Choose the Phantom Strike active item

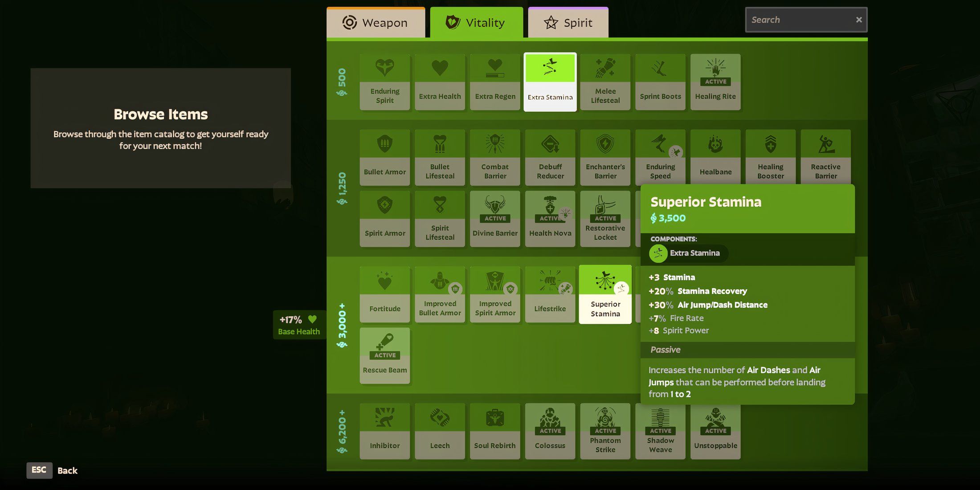coord(605,431)
